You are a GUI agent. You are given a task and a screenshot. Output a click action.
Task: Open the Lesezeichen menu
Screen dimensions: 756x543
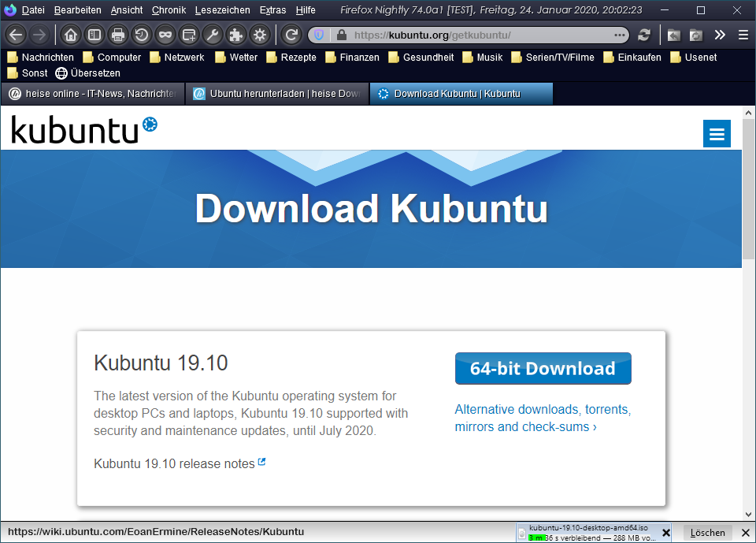(223, 10)
